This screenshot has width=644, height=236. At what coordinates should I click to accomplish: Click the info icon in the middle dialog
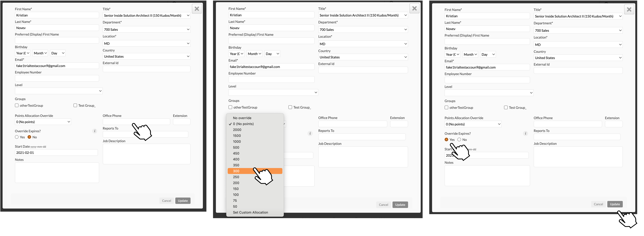(x=310, y=133)
